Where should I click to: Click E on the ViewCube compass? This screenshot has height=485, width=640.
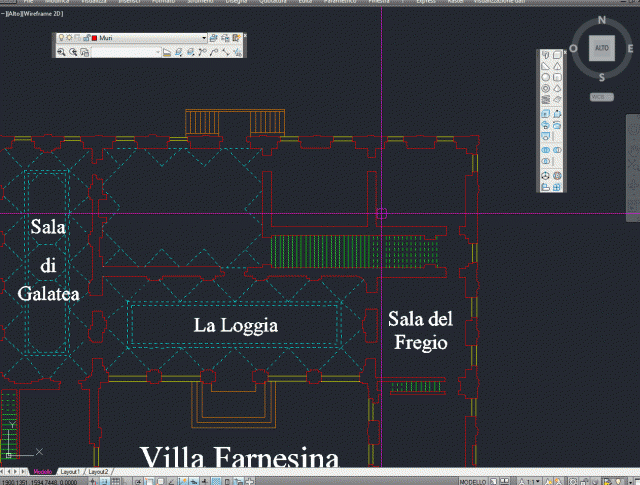630,49
